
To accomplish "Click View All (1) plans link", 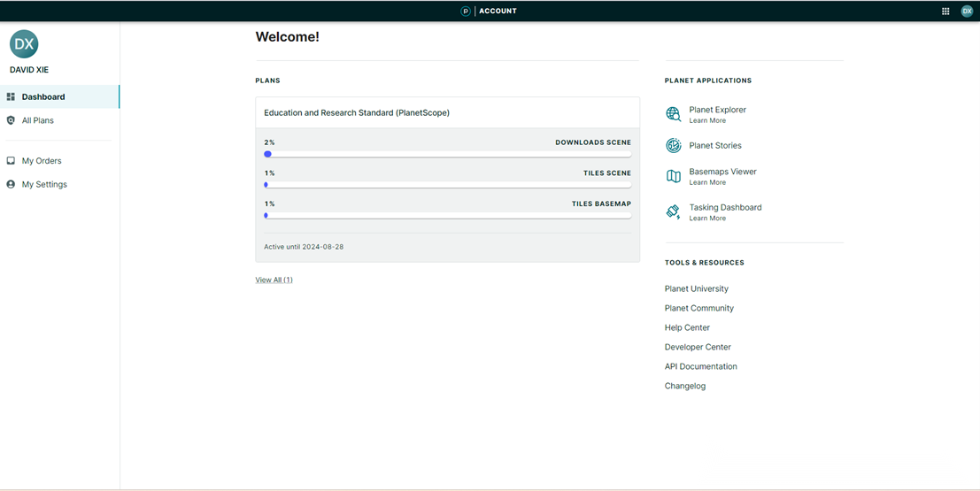I will tap(274, 280).
